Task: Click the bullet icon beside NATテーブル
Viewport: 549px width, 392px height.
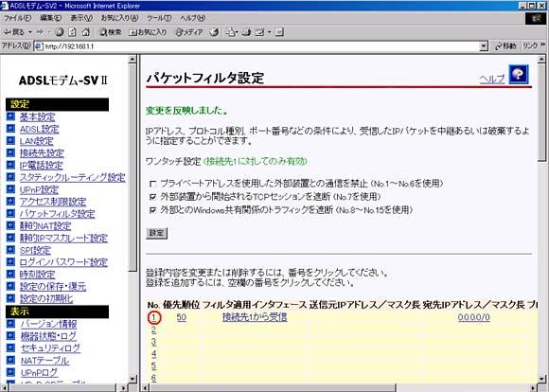Action: pos(10,360)
